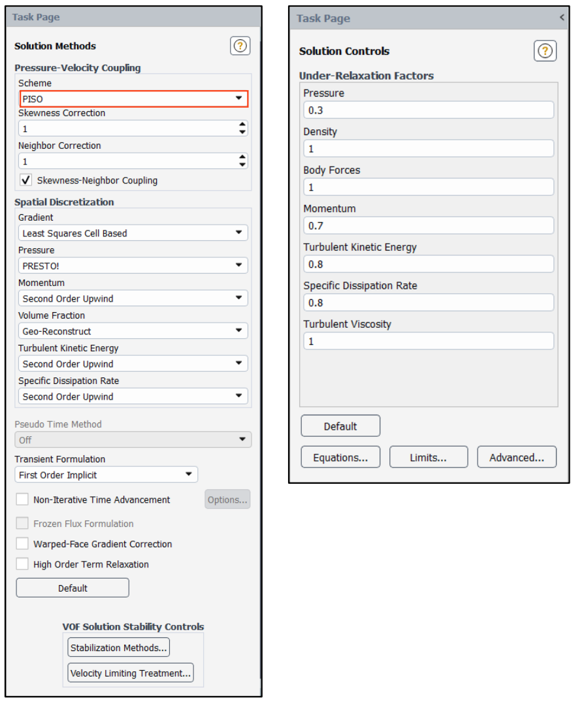
Task: Click the Advanced button
Action: point(517,458)
